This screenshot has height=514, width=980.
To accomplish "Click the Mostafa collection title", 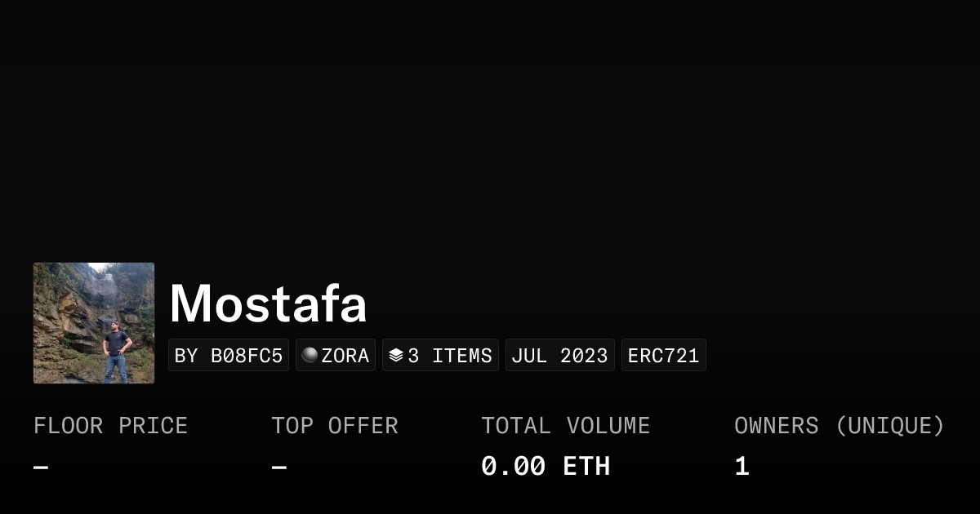I will click(x=268, y=304).
